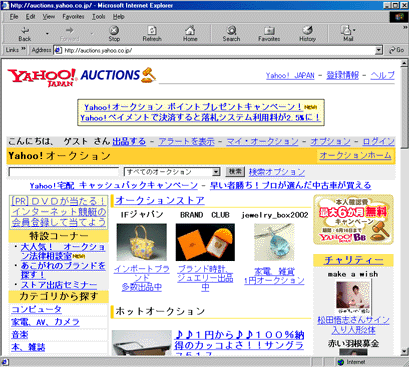Expand the toolbar overflow chevron
Screen dimensions: 409x367
tap(405, 28)
